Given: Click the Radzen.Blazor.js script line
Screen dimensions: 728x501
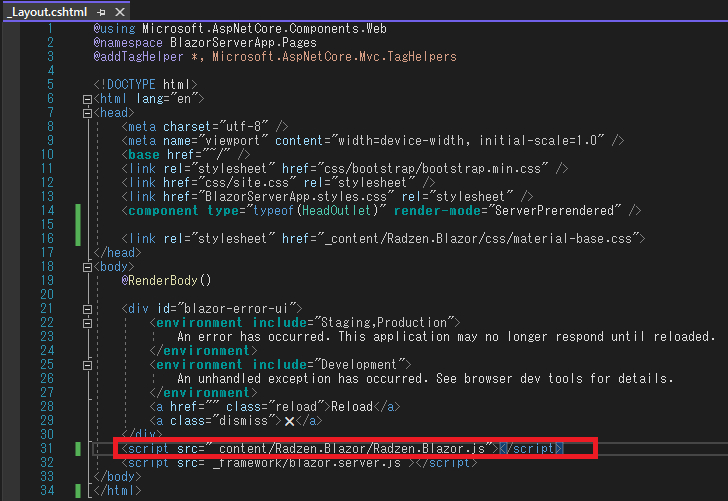Looking at the screenshot, I should 343,449.
